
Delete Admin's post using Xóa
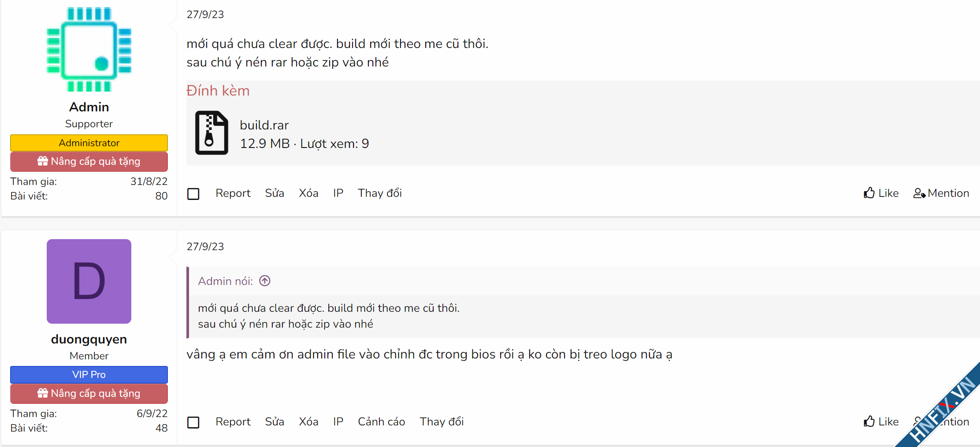tap(308, 193)
